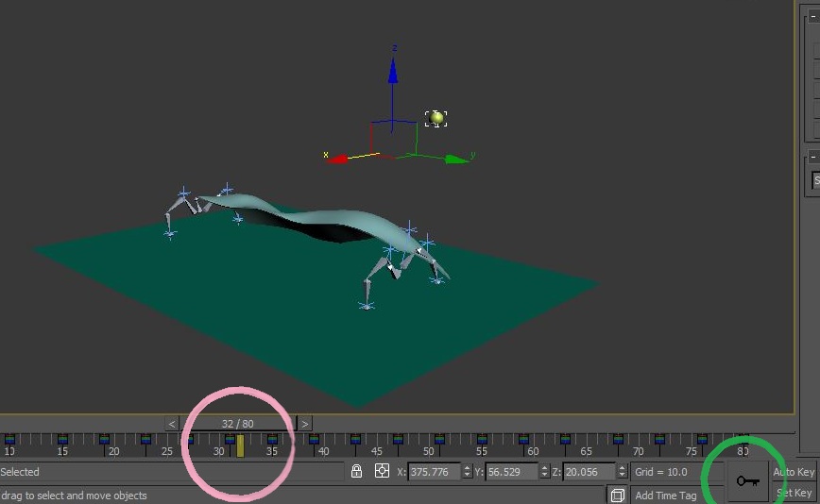The height and width of the screenshot is (504, 820).
Task: Enable Auto Key animation mode
Action: [x=794, y=472]
